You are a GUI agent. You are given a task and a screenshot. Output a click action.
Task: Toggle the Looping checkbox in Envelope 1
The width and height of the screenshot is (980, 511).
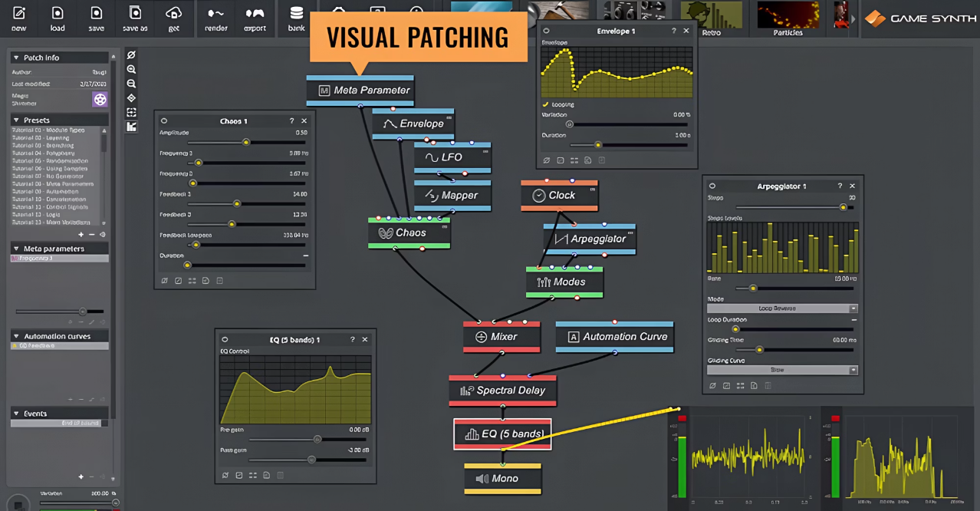[546, 104]
